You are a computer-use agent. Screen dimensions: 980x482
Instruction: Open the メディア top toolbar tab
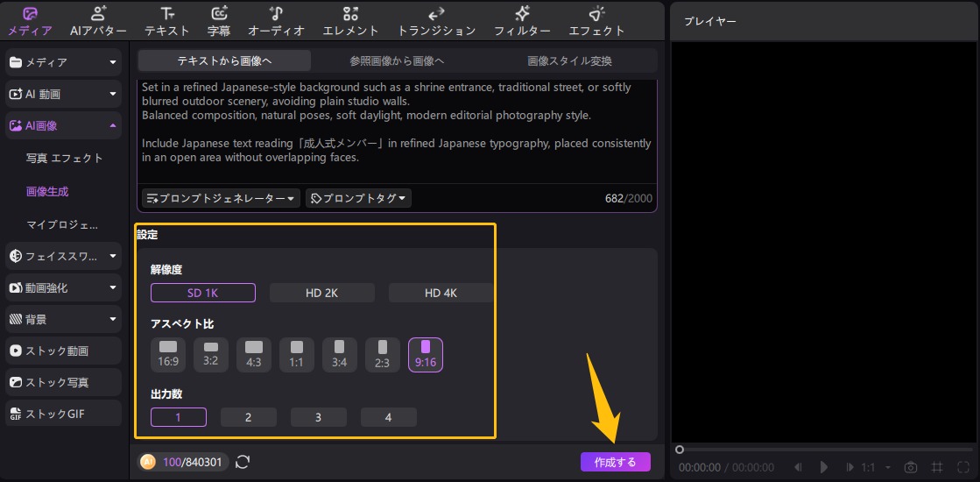30,21
